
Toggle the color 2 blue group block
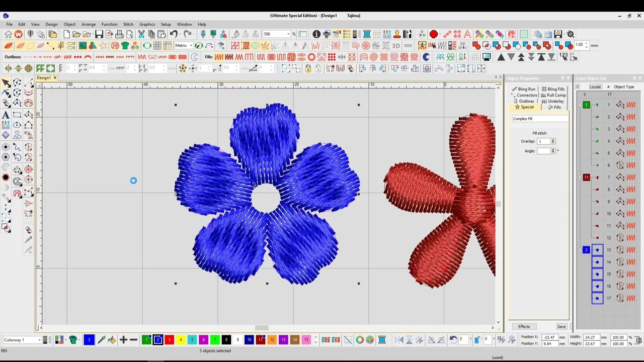pyautogui.click(x=586, y=250)
